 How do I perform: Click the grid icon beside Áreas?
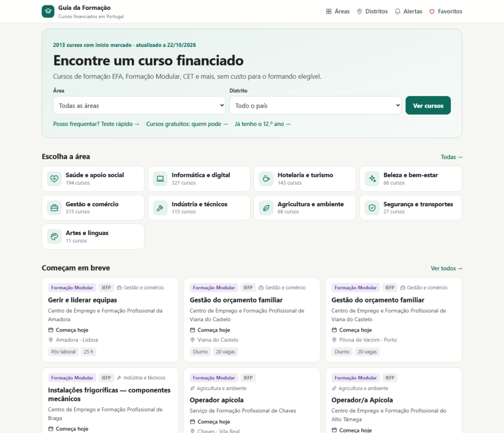(x=328, y=12)
